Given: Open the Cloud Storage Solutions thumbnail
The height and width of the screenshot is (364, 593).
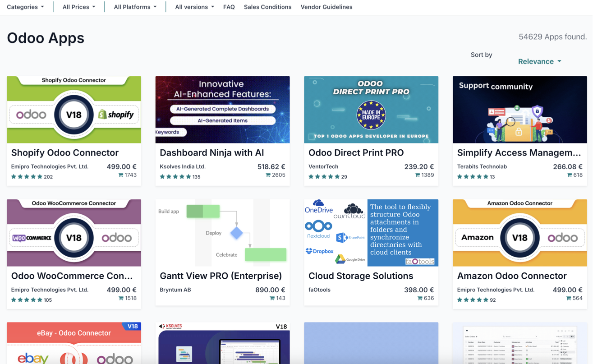Looking at the screenshot, I should coord(371,233).
